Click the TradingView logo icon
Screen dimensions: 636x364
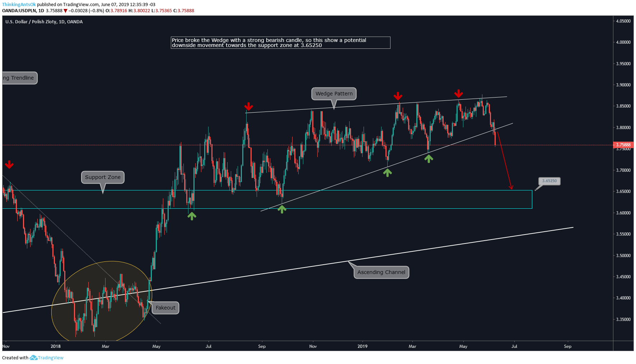pos(33,358)
